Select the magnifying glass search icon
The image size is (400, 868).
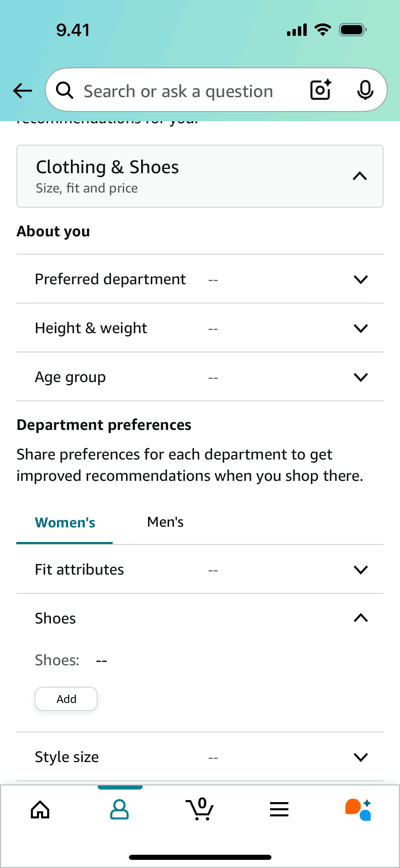tap(65, 90)
